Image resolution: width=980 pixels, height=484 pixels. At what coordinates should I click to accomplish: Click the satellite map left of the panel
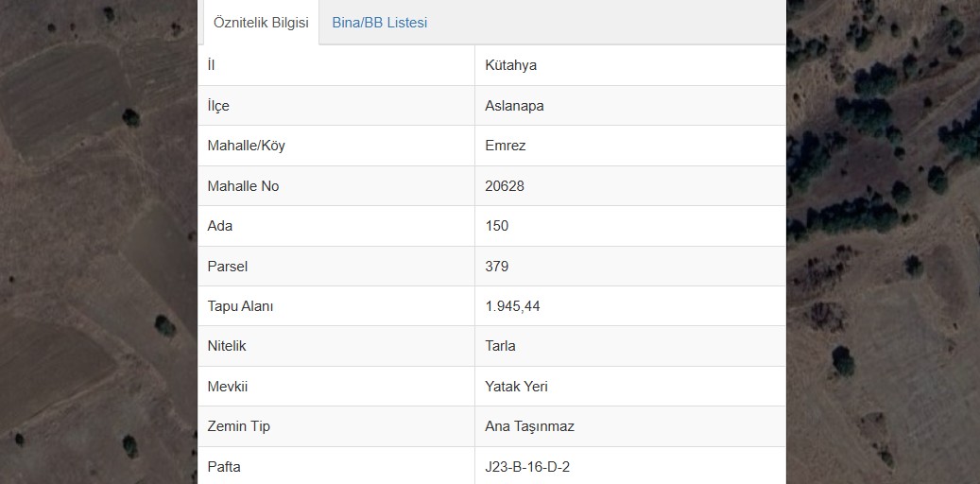pos(98,242)
